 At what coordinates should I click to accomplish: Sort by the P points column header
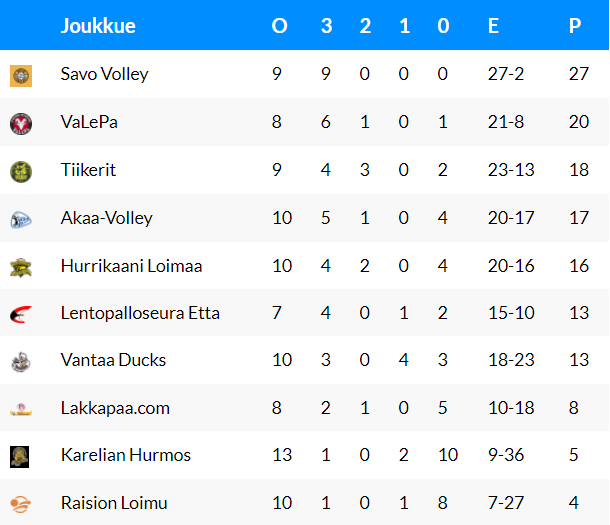[x=575, y=26]
